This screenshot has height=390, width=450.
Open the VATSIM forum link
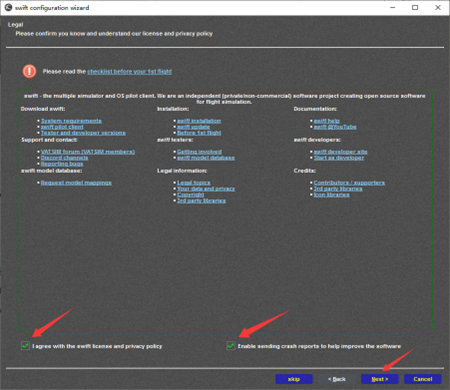(88, 152)
